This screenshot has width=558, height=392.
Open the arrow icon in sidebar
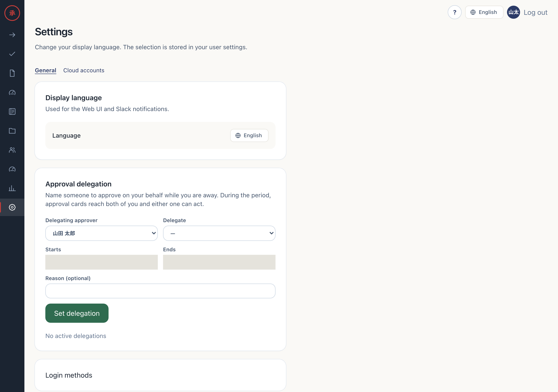click(x=12, y=35)
